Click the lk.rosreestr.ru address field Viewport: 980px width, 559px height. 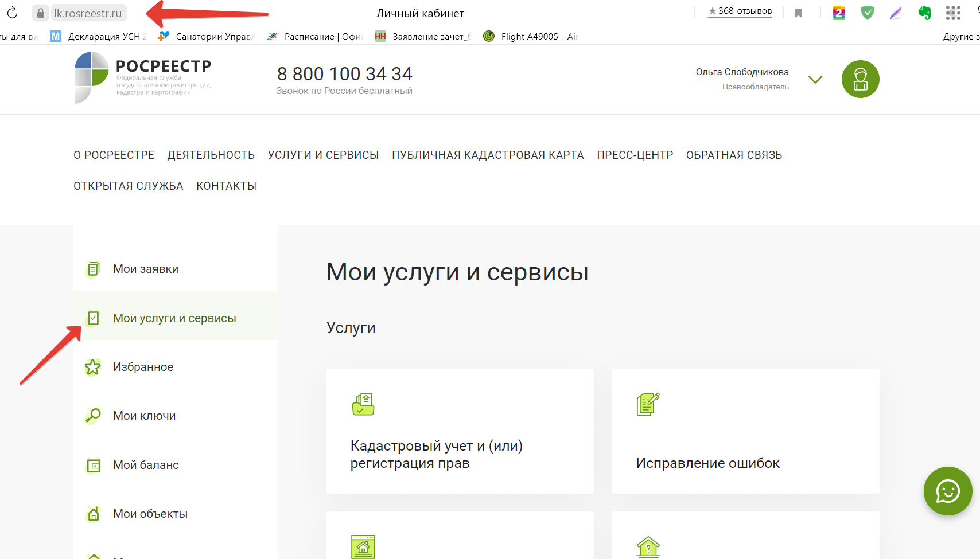(88, 13)
